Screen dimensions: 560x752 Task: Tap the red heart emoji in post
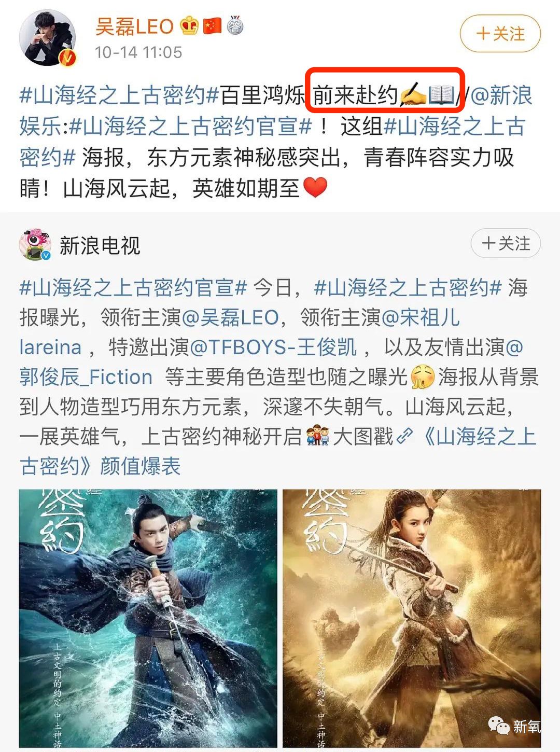point(315,188)
